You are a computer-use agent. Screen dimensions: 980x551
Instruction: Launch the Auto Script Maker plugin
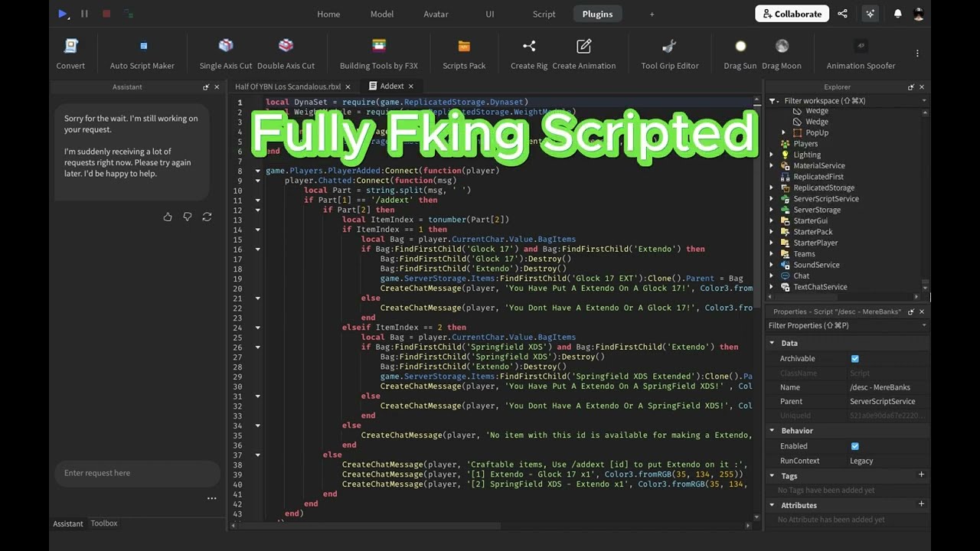tap(142, 55)
